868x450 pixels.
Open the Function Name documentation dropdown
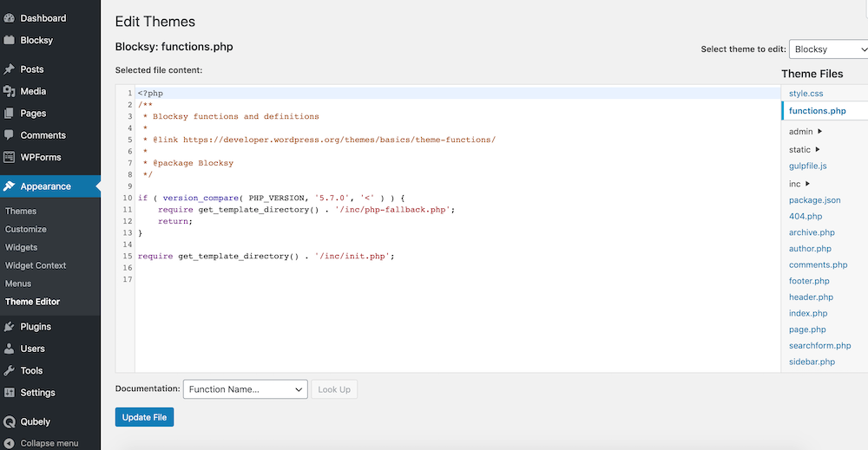coord(246,389)
